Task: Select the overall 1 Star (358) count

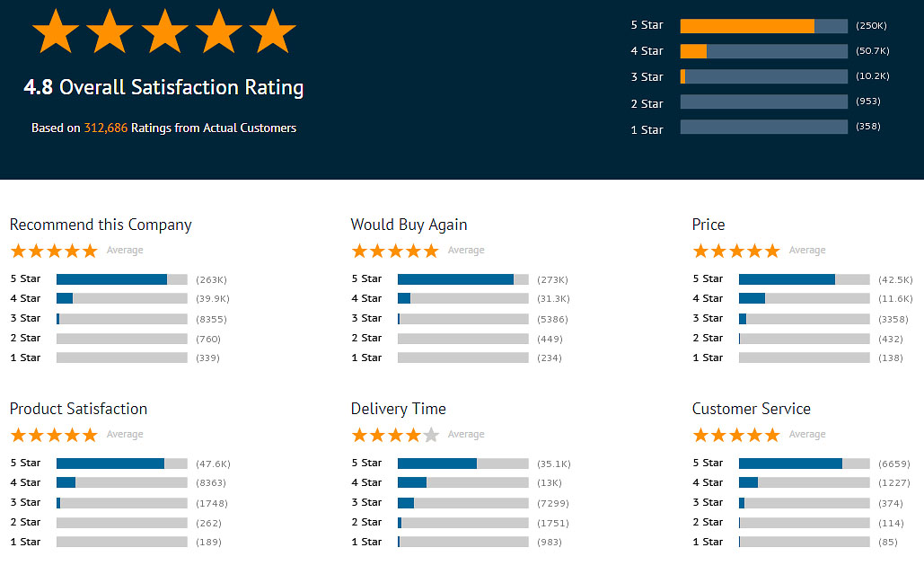Action: pyautogui.click(x=868, y=126)
